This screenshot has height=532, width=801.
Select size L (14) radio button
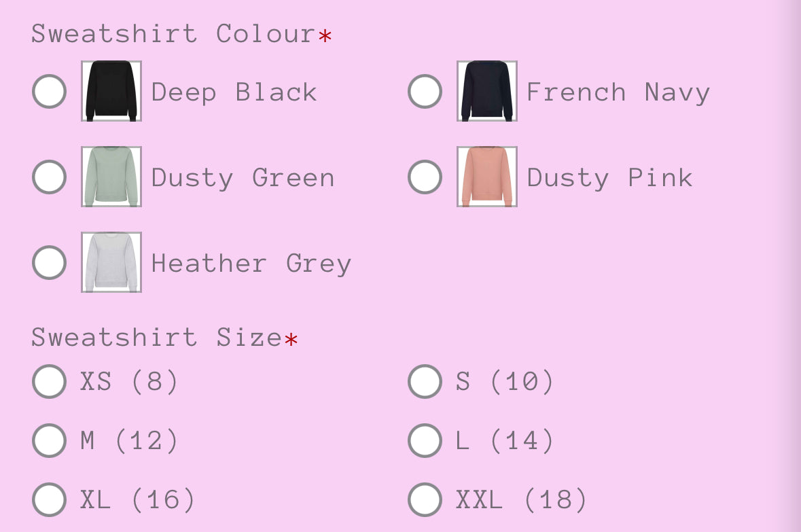[425, 440]
